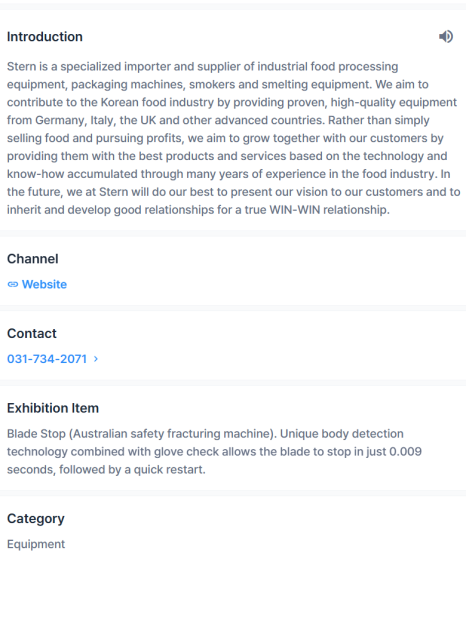The width and height of the screenshot is (466, 618).
Task: Click the chain link icon beside Website
Action: 13,285
